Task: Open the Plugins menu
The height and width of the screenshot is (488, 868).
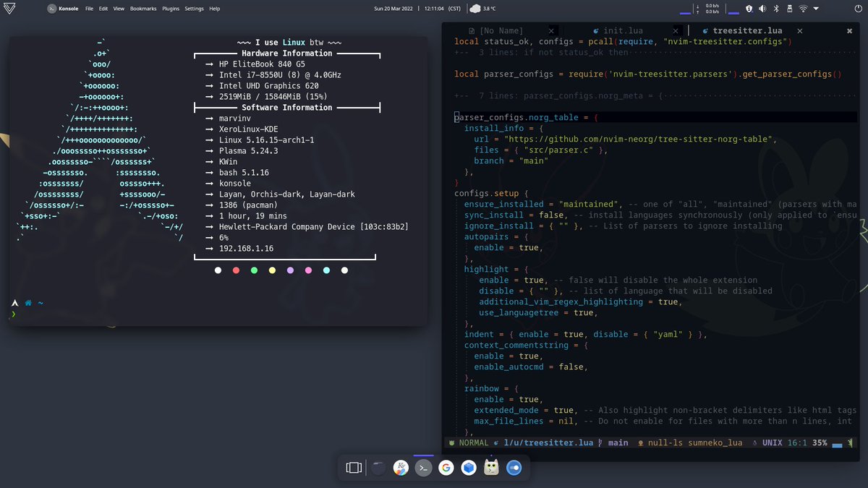Action: click(171, 9)
